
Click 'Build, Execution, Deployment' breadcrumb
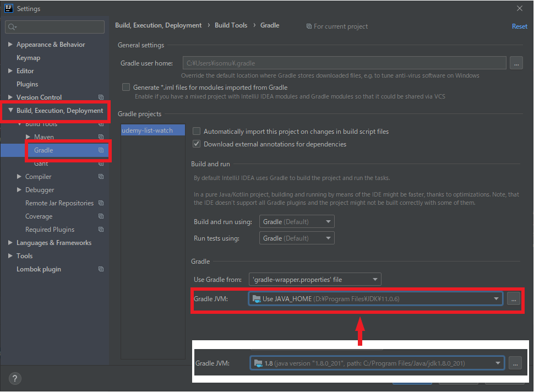159,25
